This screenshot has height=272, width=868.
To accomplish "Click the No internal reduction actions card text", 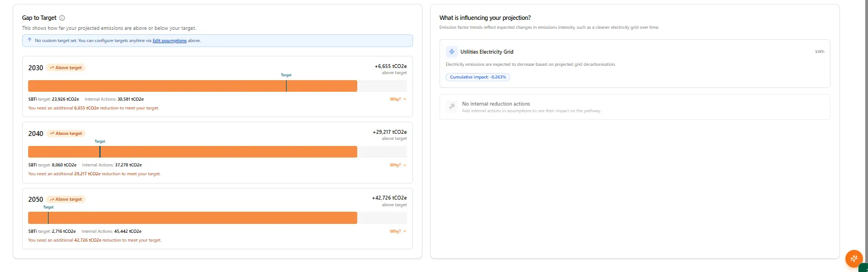I will 496,104.
